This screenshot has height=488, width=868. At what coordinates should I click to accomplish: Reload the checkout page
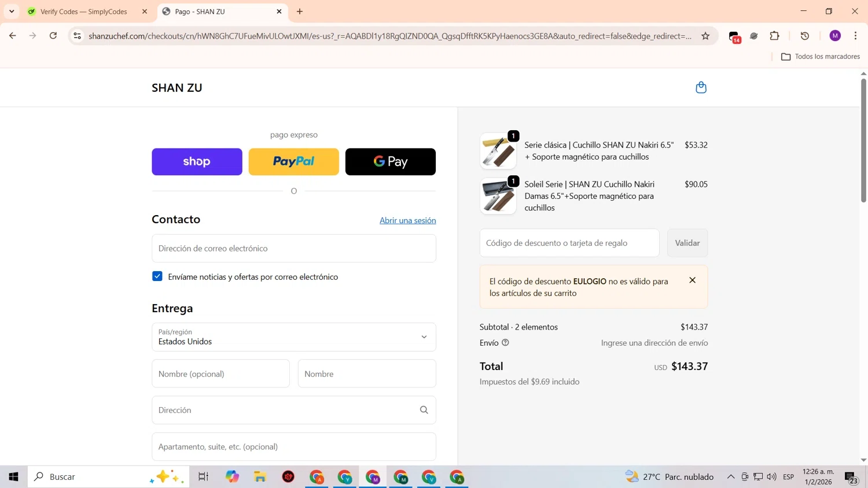[53, 36]
